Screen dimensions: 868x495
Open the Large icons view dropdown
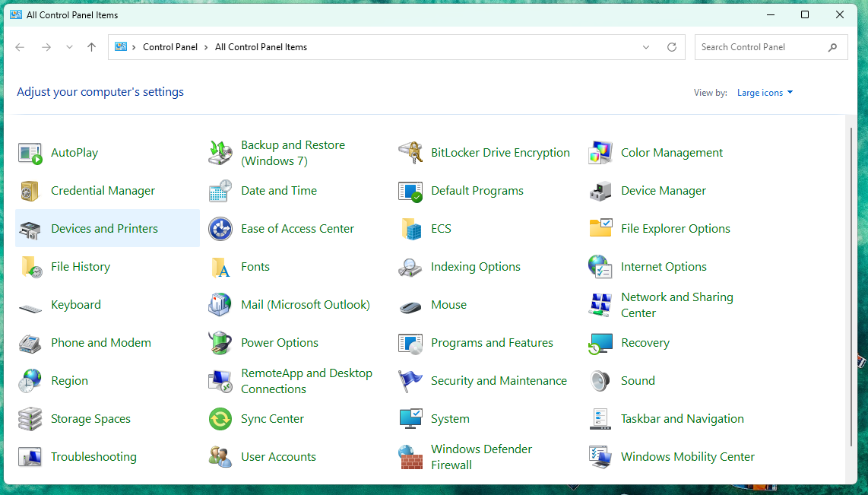click(x=765, y=93)
